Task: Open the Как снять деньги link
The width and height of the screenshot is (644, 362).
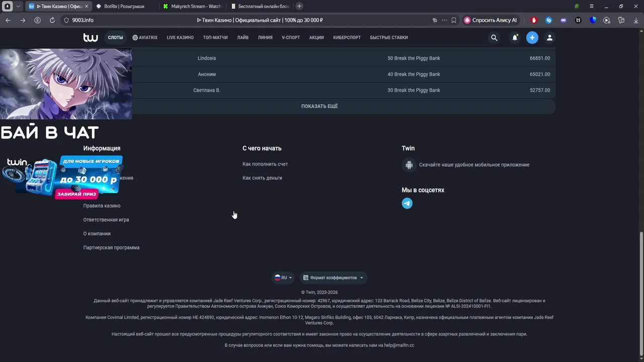Action: [x=262, y=178]
